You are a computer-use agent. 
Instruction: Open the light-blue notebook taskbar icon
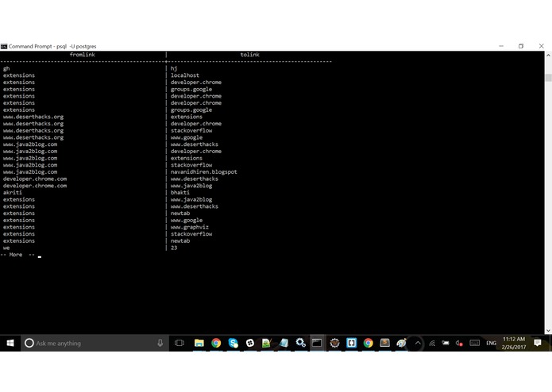[x=284, y=343]
